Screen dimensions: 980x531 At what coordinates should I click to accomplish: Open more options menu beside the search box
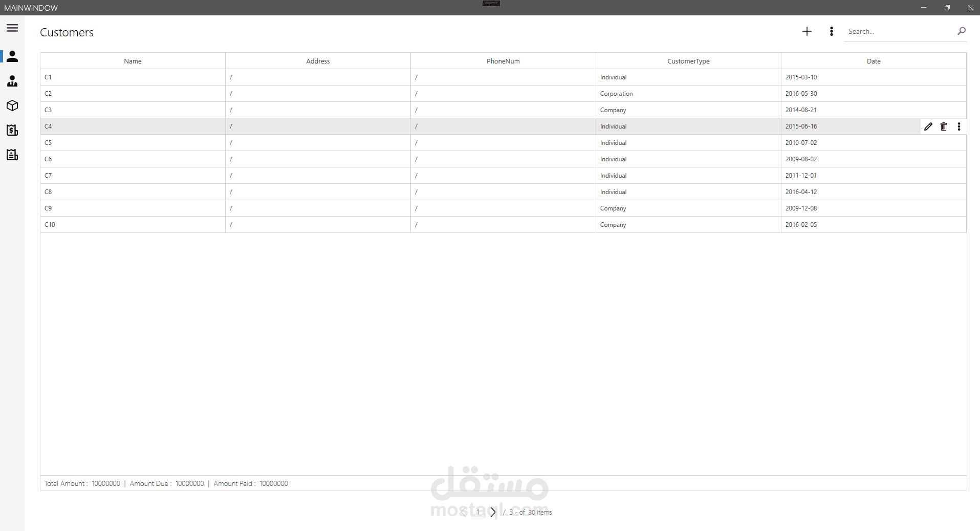tap(832, 31)
